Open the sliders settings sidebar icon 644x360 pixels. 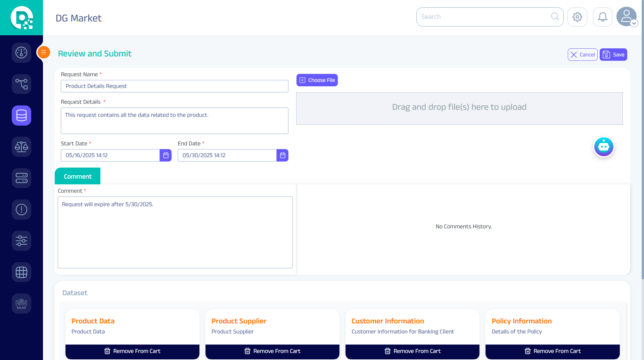click(x=21, y=241)
